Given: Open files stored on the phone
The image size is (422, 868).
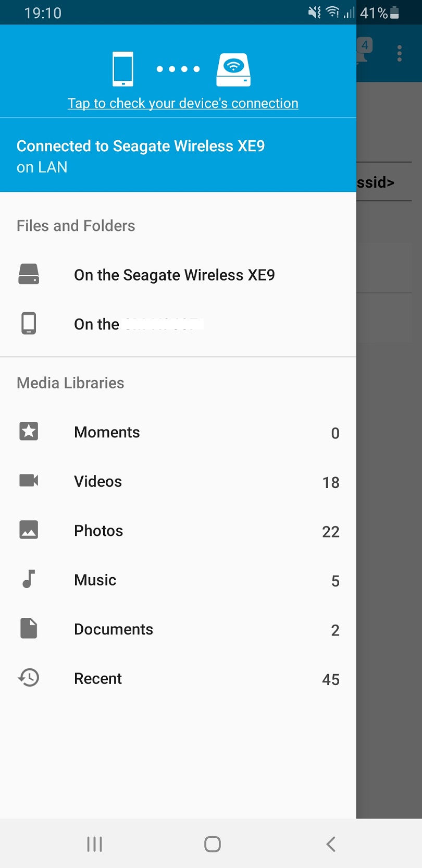Looking at the screenshot, I should [138, 324].
